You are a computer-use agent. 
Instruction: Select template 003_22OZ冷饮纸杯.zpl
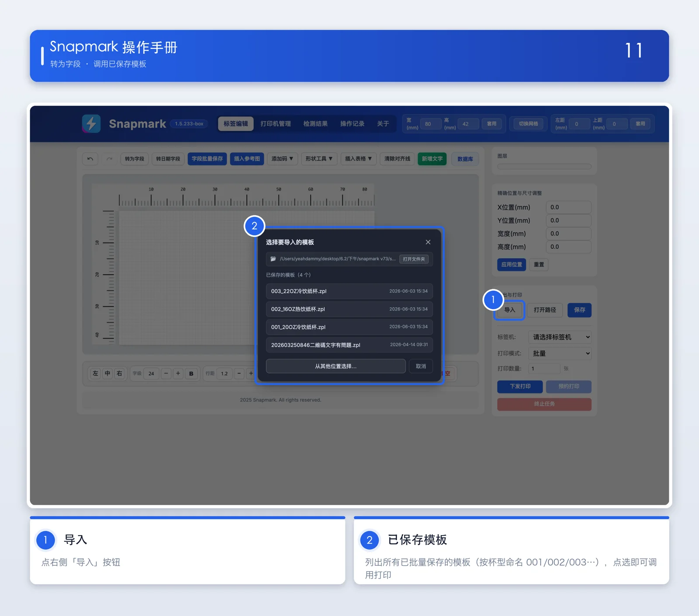coord(349,291)
